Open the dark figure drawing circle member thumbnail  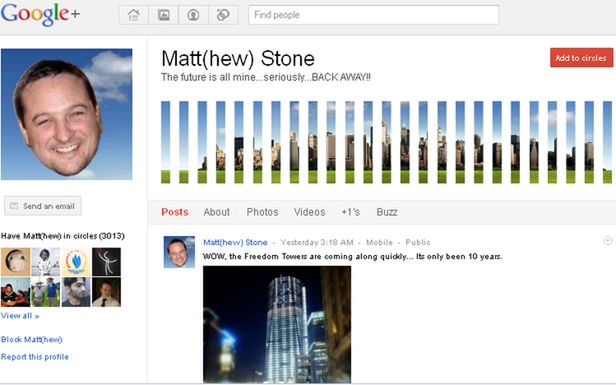[106, 262]
